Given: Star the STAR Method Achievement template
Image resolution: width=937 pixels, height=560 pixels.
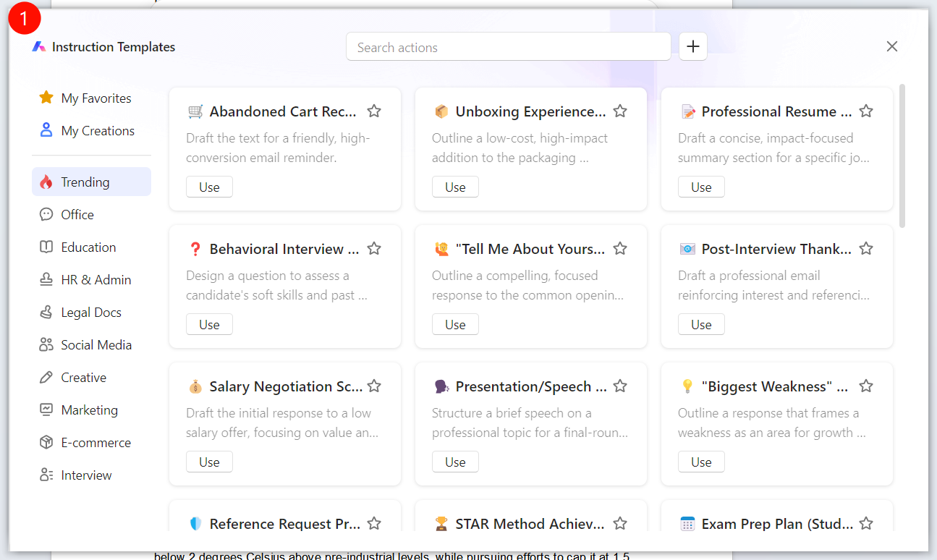Looking at the screenshot, I should [x=620, y=524].
